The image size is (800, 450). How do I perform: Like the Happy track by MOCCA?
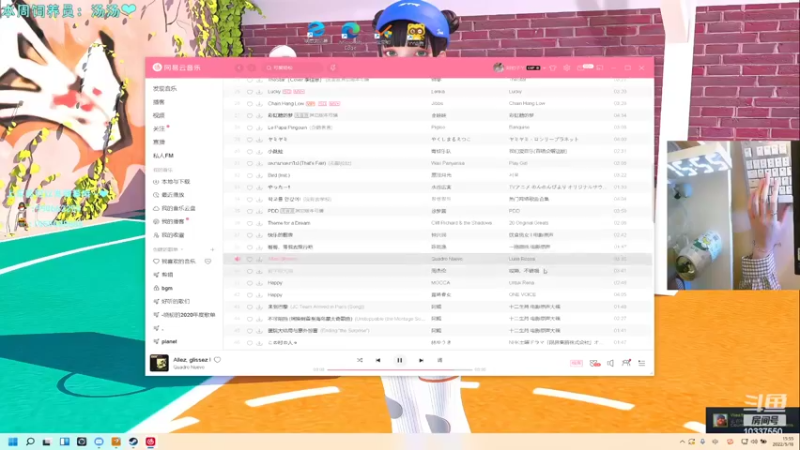coord(249,283)
